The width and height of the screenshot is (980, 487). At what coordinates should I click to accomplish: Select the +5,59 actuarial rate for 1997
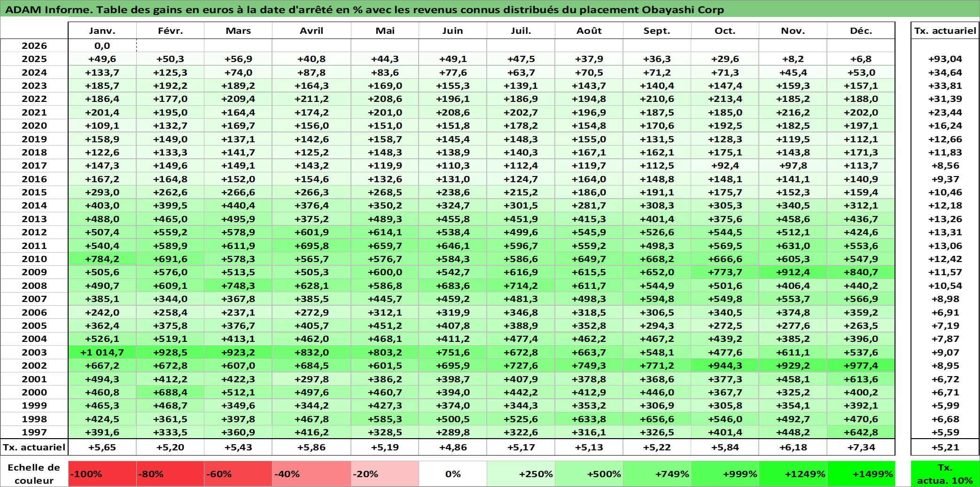coord(945,432)
